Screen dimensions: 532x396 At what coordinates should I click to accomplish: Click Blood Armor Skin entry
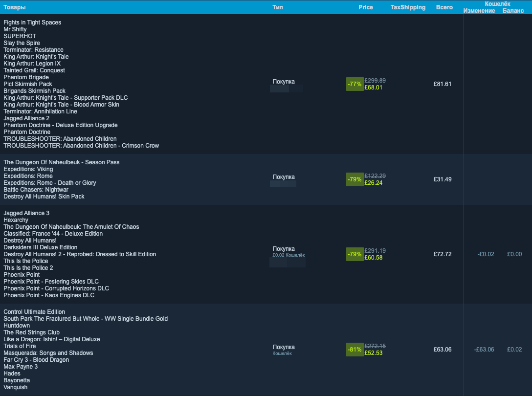tap(61, 105)
